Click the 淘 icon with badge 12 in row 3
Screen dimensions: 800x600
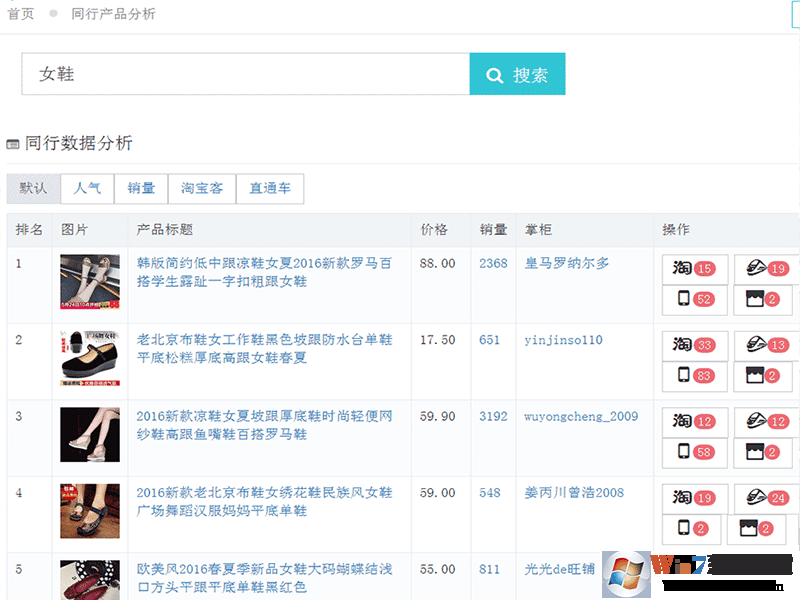(695, 422)
